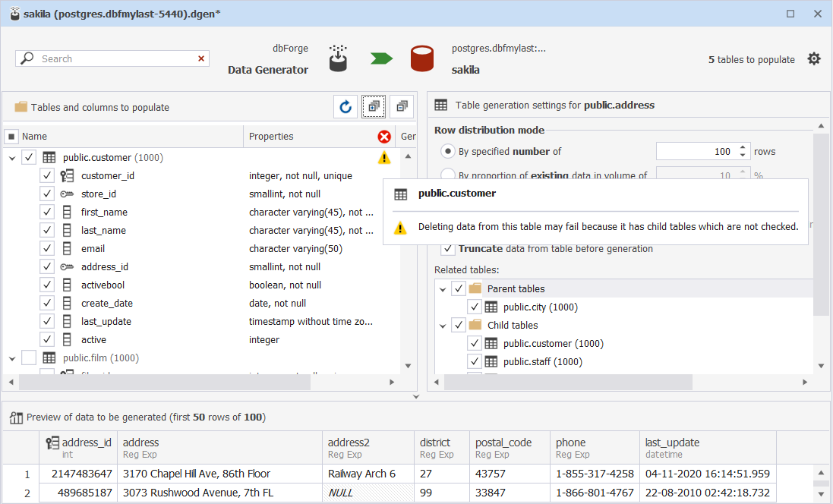
Task: Click the refresh tables icon
Action: pyautogui.click(x=346, y=107)
